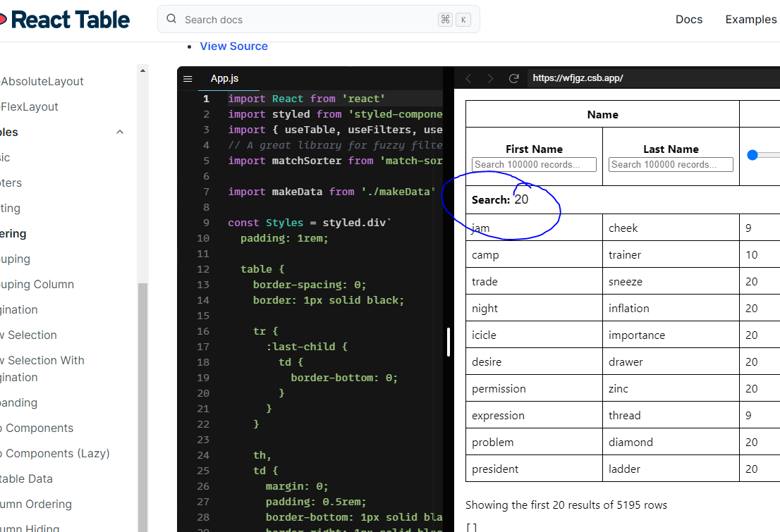This screenshot has width=780, height=532.
Task: Open the code editor hamburger menu
Action: (188, 79)
